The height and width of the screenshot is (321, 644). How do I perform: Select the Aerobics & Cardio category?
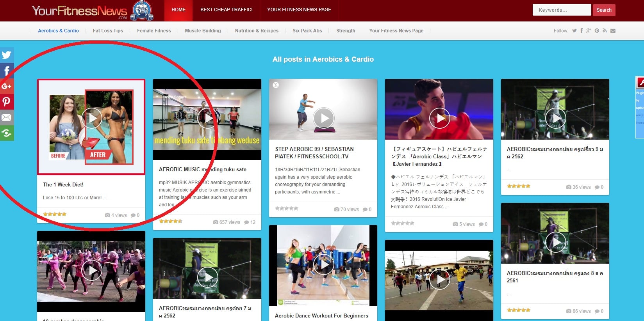(58, 31)
